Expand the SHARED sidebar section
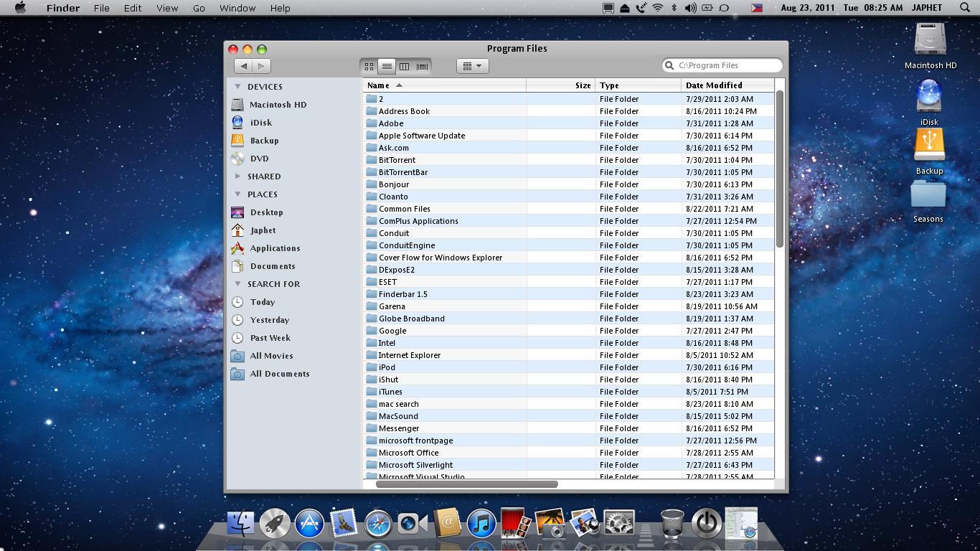 (x=238, y=176)
